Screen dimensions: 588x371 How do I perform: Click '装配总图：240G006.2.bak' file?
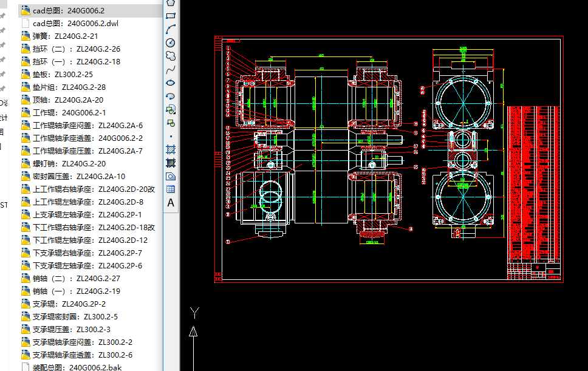coord(77,367)
